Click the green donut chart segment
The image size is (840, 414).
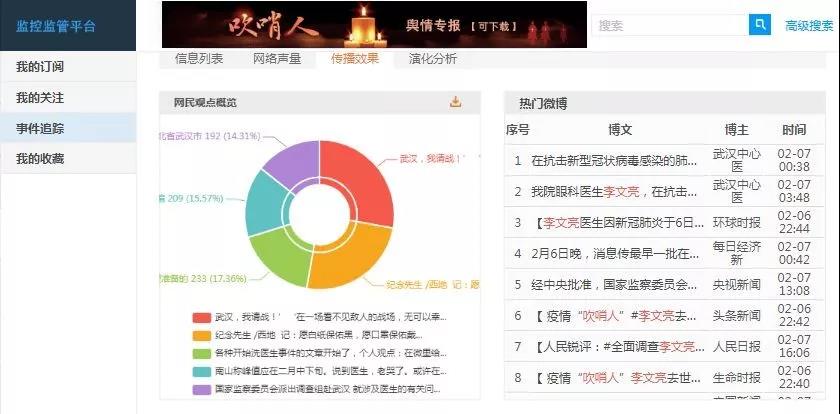279,257
